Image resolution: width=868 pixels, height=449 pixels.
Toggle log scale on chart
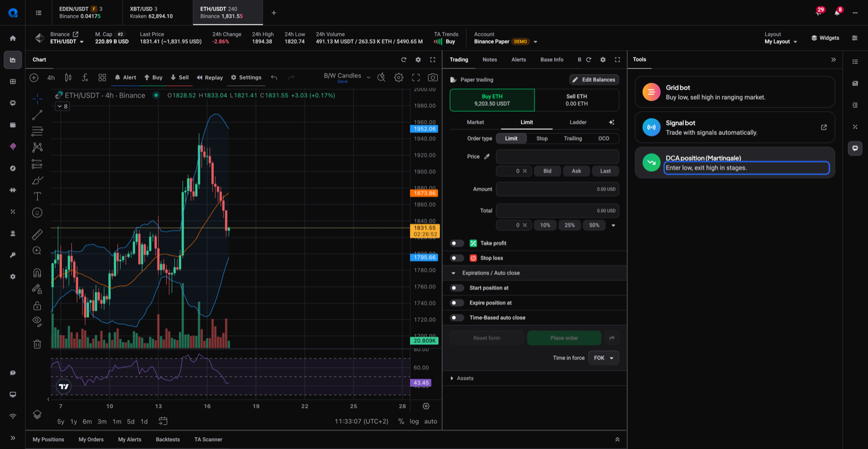[x=414, y=421]
